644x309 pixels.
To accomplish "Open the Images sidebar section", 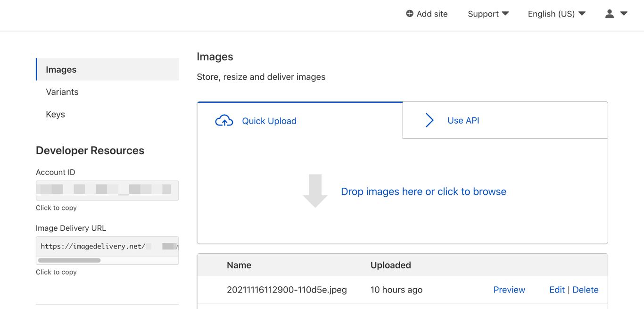I will point(61,69).
